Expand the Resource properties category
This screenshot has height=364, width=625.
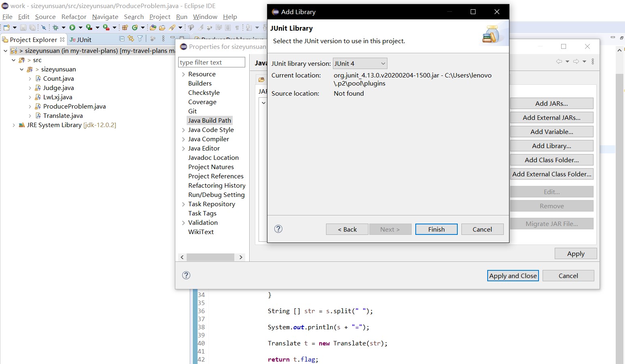[183, 74]
